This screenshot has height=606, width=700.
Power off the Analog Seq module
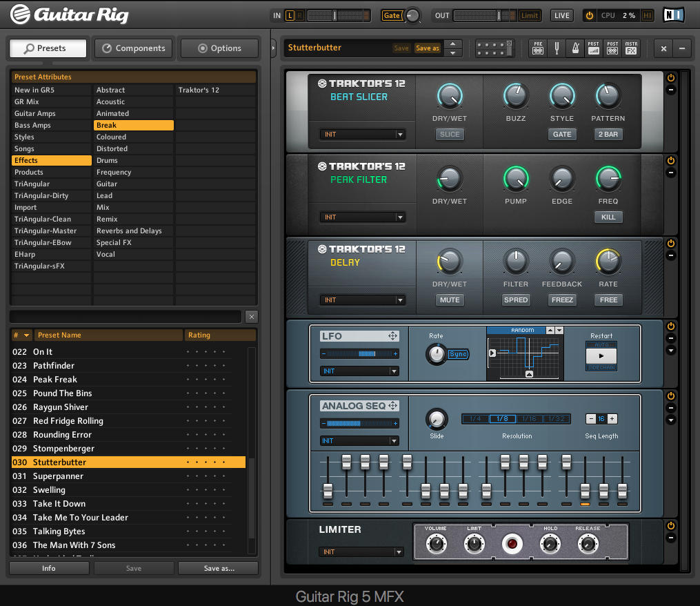(670, 396)
